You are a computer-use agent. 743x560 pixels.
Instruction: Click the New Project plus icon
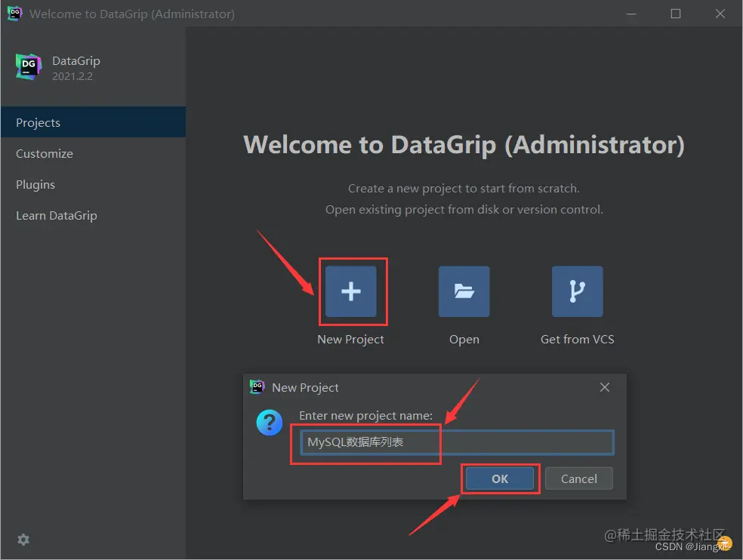[350, 291]
